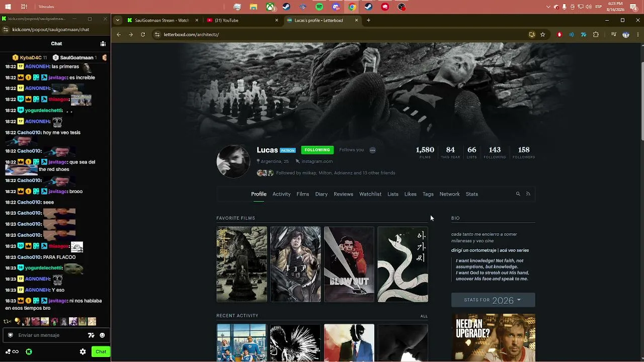This screenshot has height=362, width=644.
Task: Switch to the YouTube browser tab
Action: click(243, 20)
